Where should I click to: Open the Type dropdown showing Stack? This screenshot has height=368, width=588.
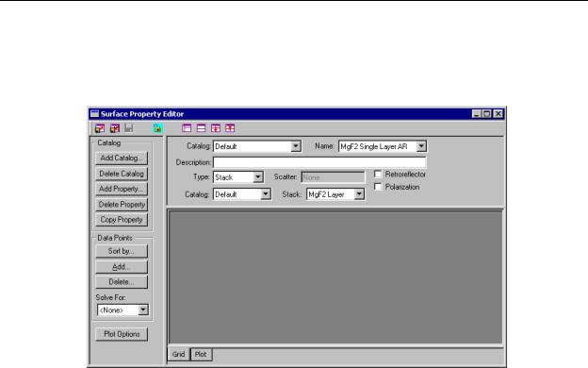(x=258, y=176)
